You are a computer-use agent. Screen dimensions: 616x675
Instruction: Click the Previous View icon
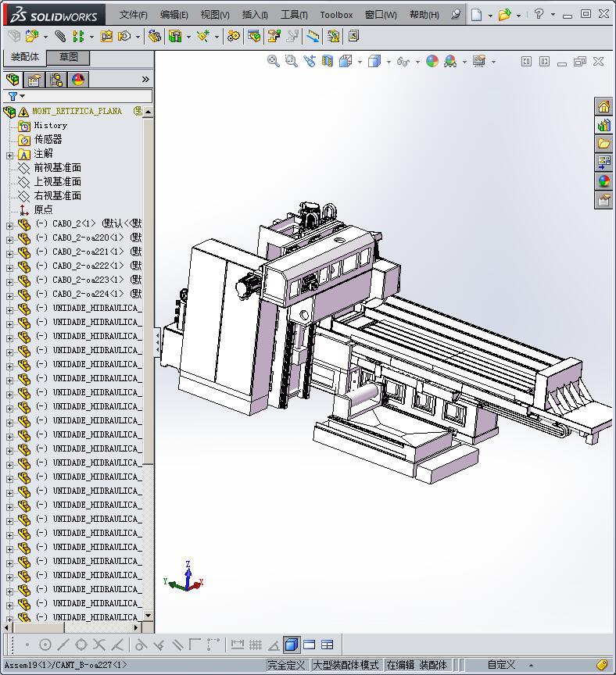click(x=310, y=61)
